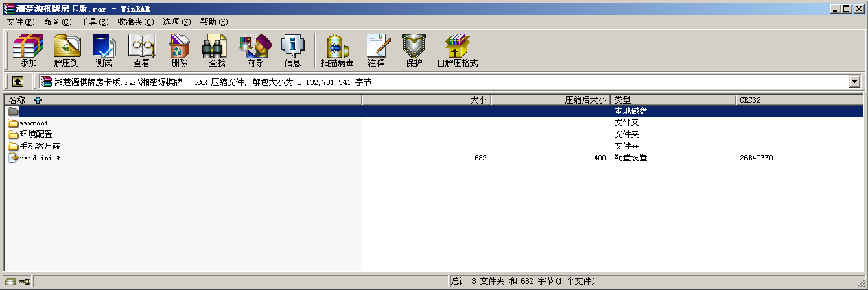Show archive 信息 (Info) icon
This screenshot has height=290, width=868.
(292, 51)
